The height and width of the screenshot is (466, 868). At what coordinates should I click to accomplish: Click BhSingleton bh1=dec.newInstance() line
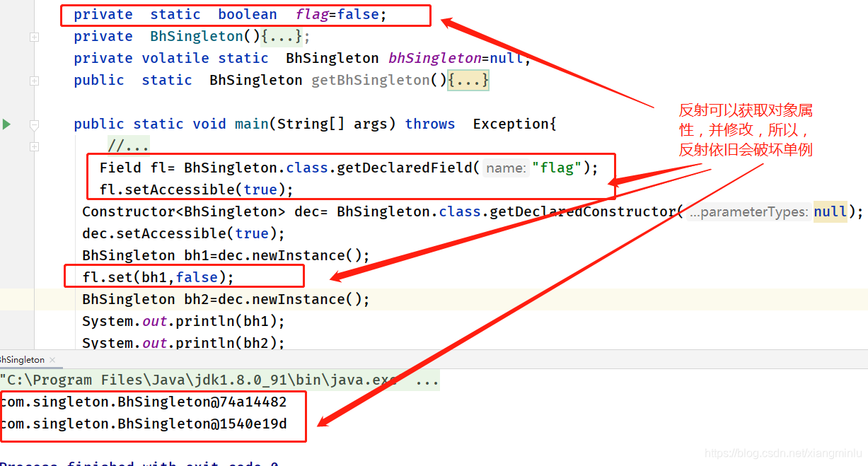[226, 256]
